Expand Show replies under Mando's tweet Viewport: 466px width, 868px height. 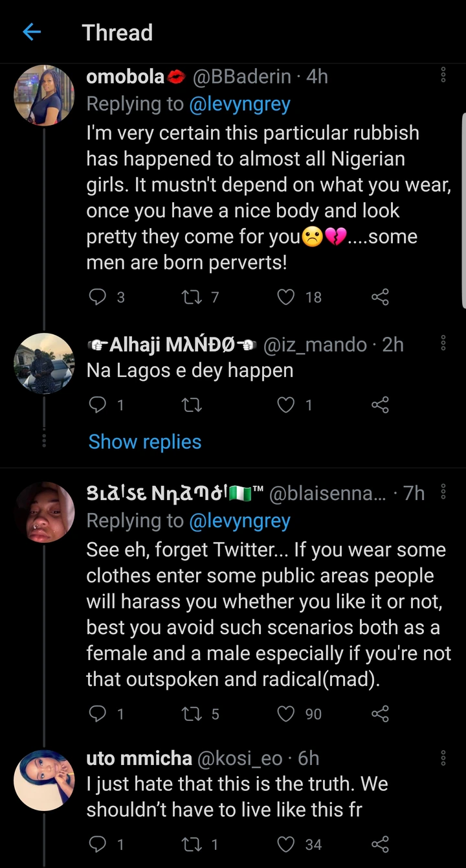(145, 442)
